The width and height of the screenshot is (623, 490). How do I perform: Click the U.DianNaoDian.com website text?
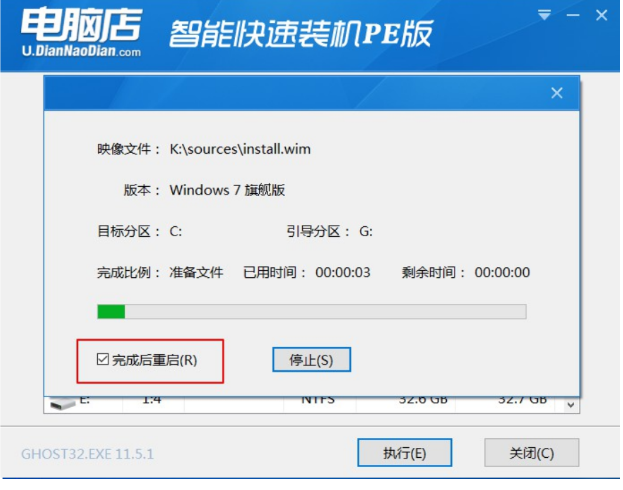pyautogui.click(x=81, y=51)
